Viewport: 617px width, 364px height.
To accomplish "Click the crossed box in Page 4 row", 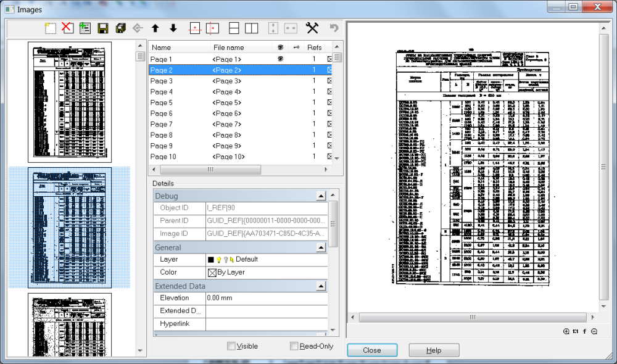I will tap(329, 91).
